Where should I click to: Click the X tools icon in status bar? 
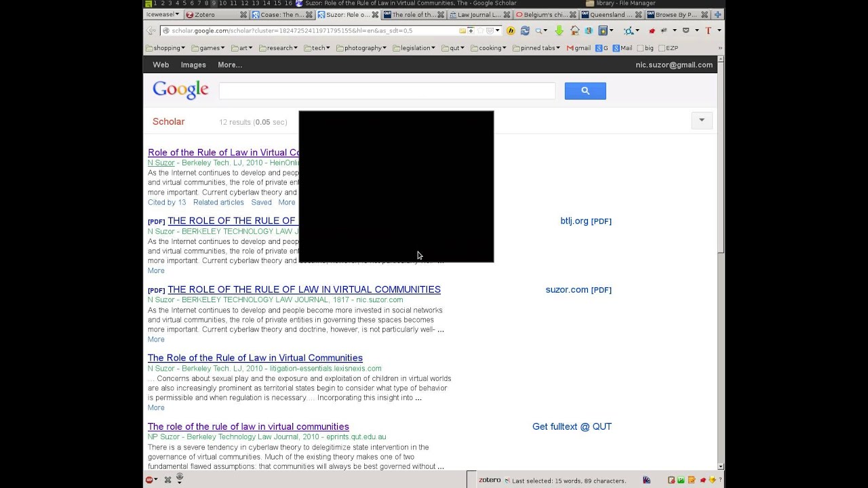[x=167, y=480]
